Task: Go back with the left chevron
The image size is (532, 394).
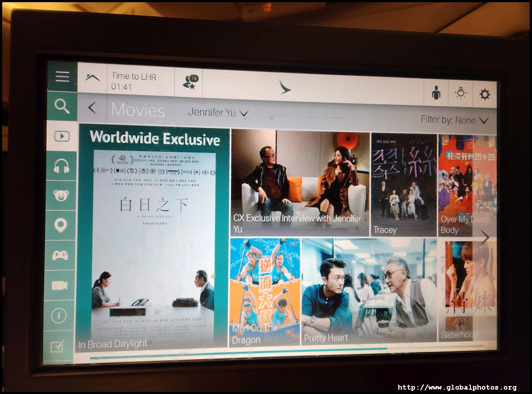Action: pos(92,107)
